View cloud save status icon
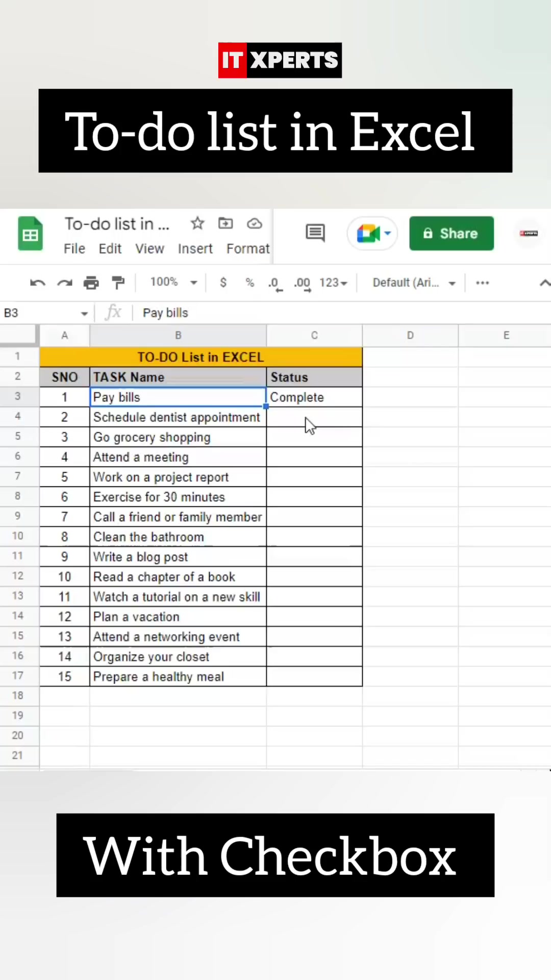 click(255, 224)
